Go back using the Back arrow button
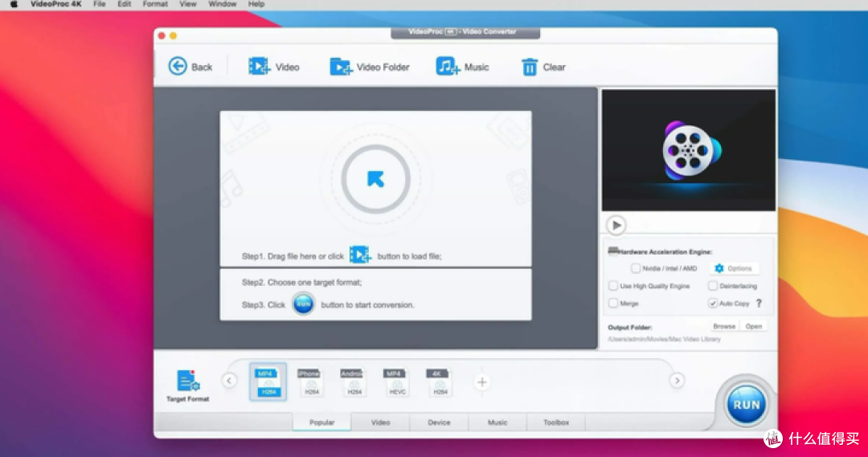868x457 pixels. pyautogui.click(x=190, y=67)
